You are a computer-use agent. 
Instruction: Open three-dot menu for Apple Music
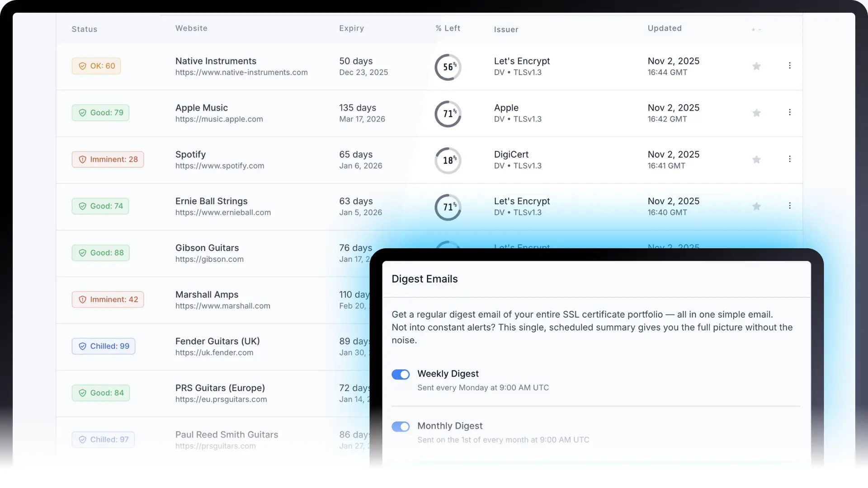[x=790, y=112]
